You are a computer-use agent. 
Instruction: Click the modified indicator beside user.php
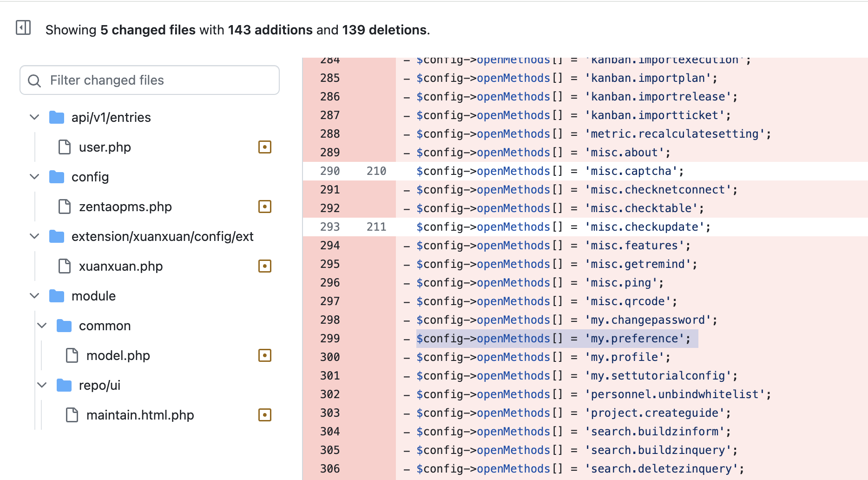264,147
